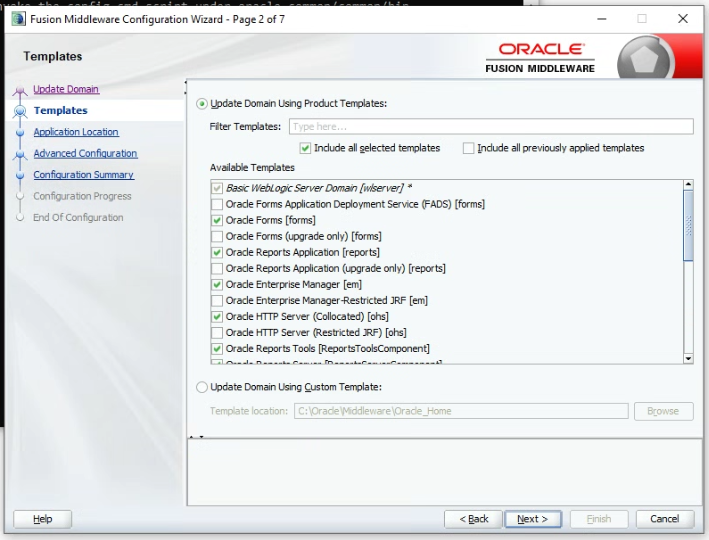
Task: Uncheck Oracle Reports Tools template
Action: [x=217, y=349]
